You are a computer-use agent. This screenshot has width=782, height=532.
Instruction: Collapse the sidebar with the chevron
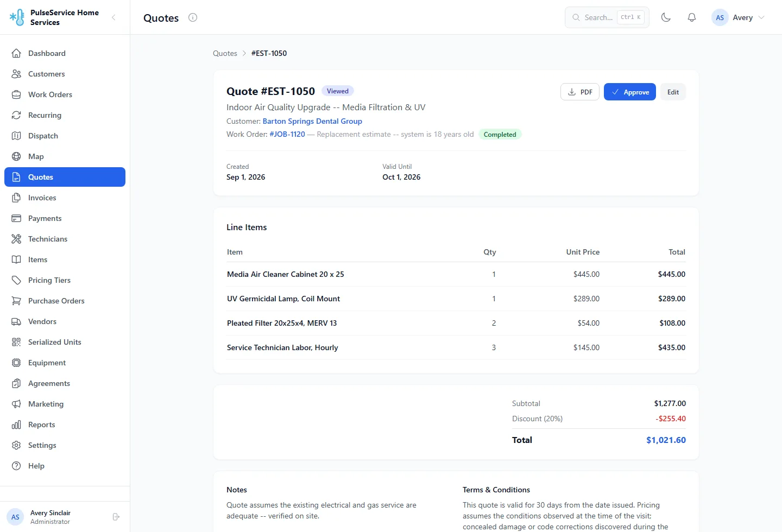tap(113, 17)
